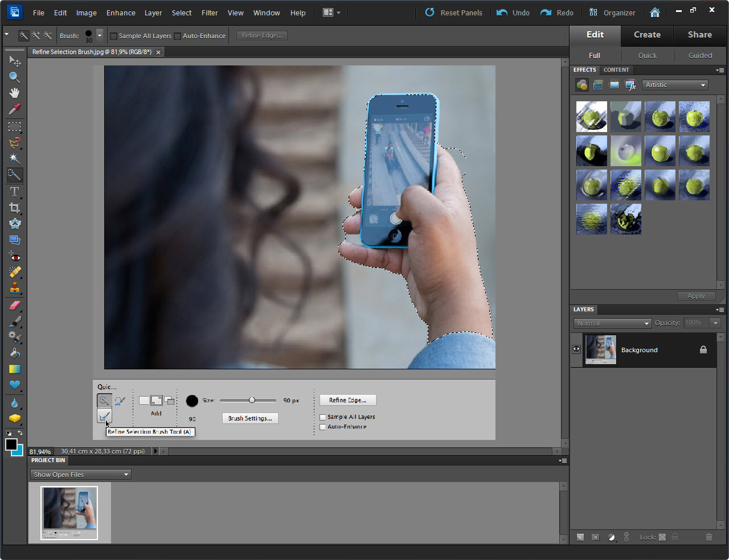Select the Hand tool
The width and height of the screenshot is (729, 560).
[15, 93]
